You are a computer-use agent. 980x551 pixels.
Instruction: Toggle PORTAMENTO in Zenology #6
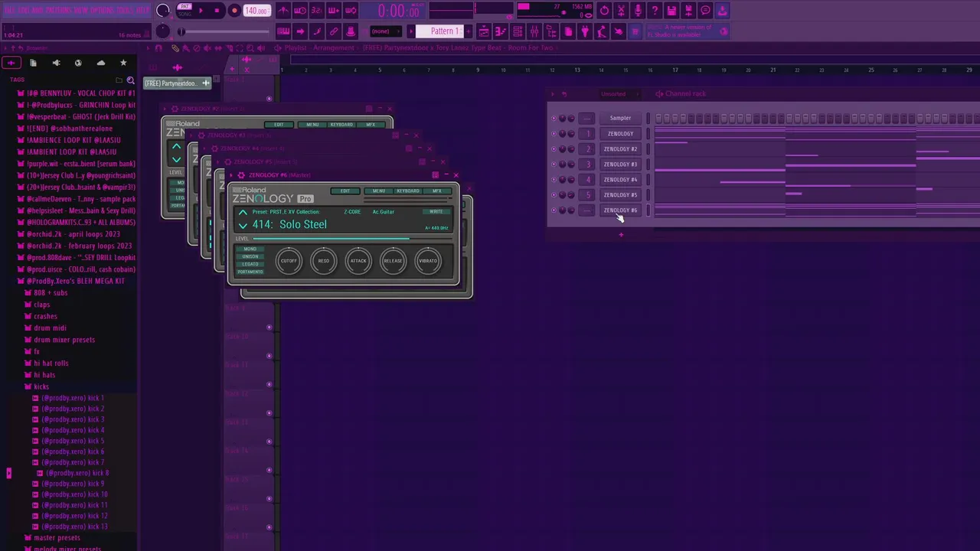[250, 272]
